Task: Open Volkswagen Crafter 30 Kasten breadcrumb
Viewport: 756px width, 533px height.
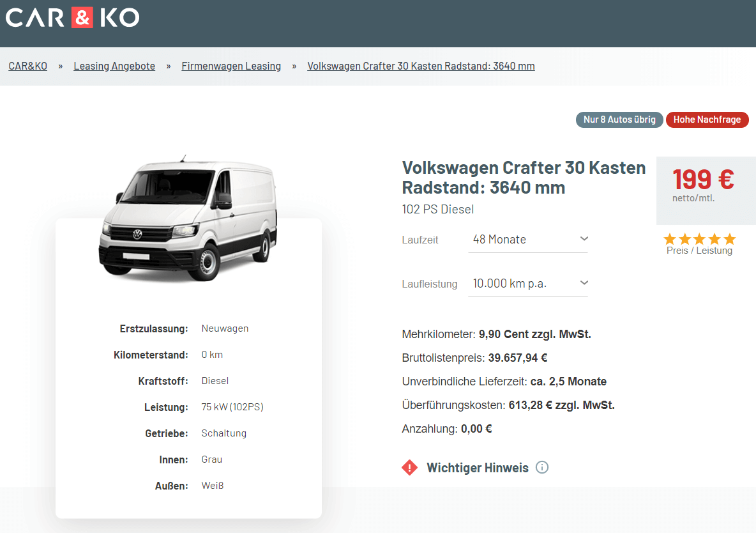Action: point(421,66)
